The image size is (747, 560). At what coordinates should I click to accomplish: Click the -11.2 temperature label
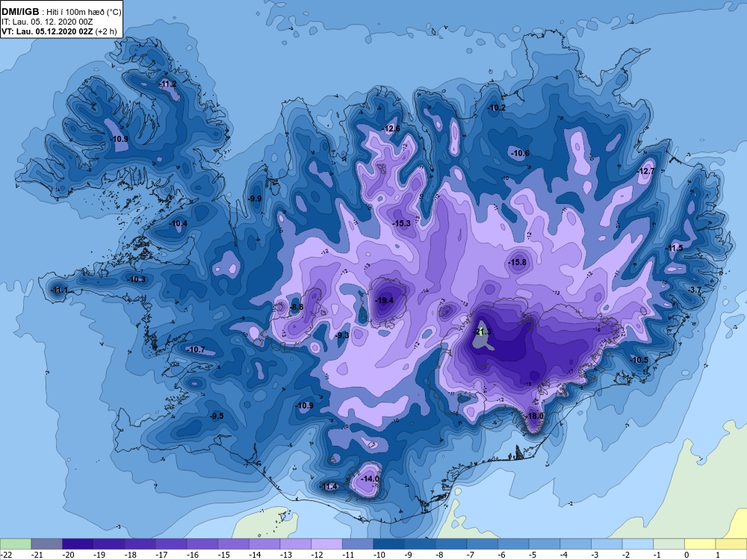(167, 84)
